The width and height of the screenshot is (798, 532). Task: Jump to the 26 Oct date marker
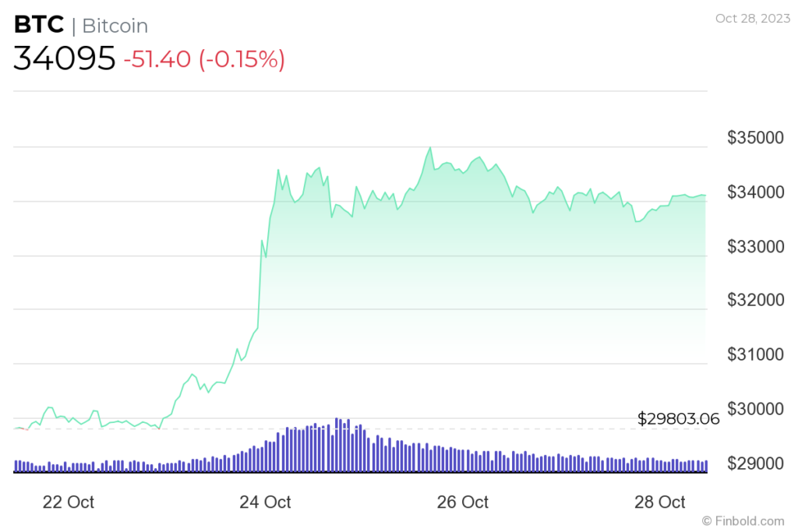click(x=463, y=502)
